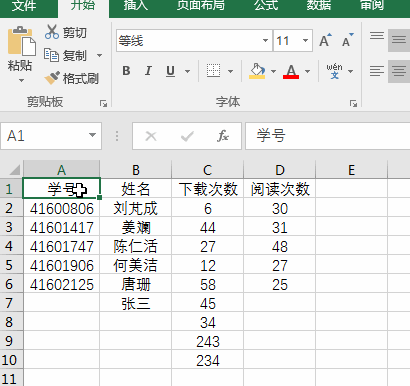Viewport: 410px width, 386px height.
Task: Apply red font color
Action: pyautogui.click(x=291, y=71)
